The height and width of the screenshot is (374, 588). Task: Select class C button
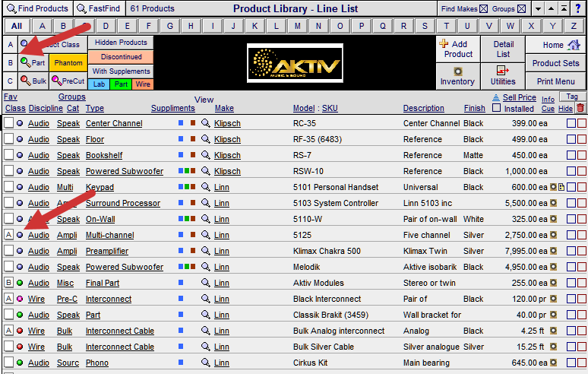click(10, 81)
